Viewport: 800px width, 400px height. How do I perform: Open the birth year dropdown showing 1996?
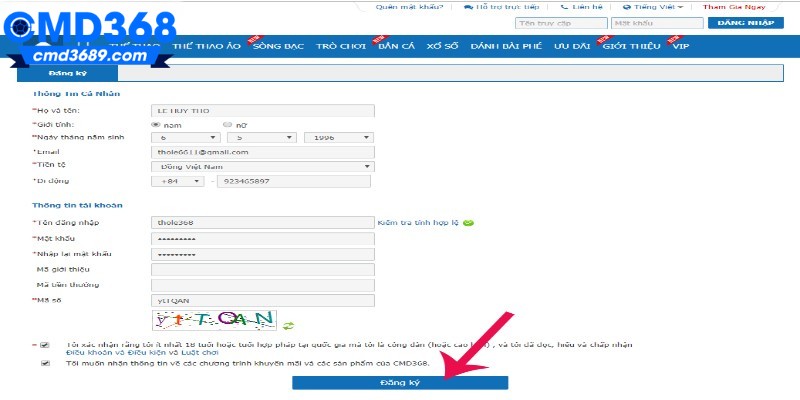click(x=338, y=138)
